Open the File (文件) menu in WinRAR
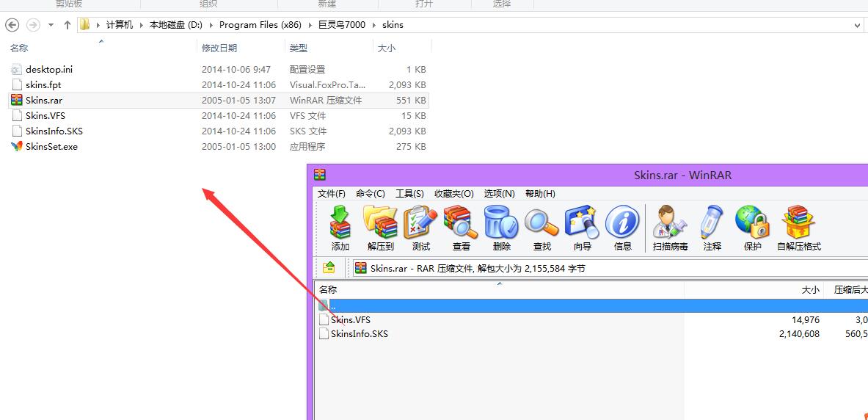This screenshot has width=868, height=420. [x=331, y=194]
